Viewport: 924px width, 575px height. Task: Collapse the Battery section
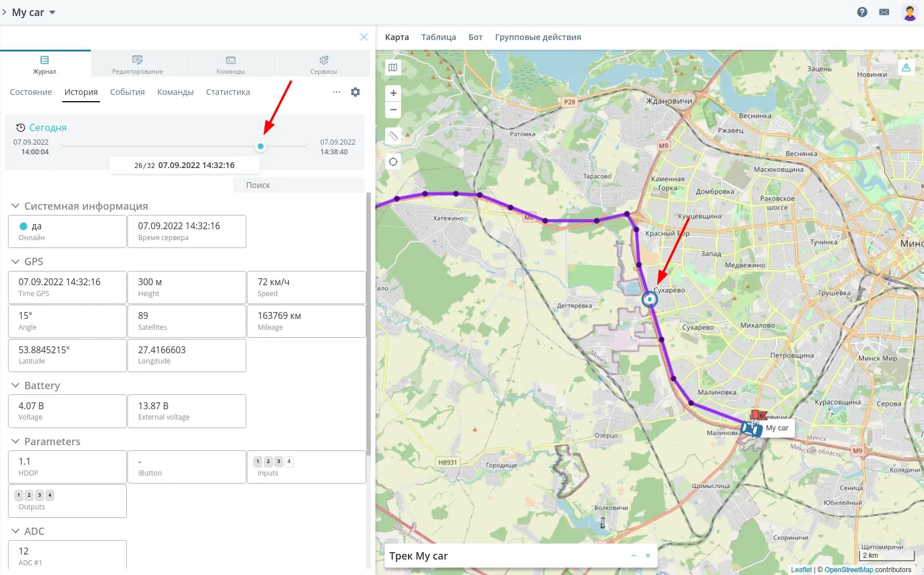tap(15, 385)
